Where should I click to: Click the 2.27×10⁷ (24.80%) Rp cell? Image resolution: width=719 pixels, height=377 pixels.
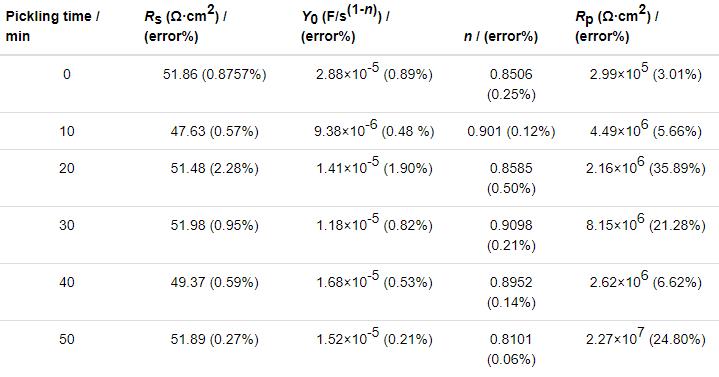pos(646,337)
